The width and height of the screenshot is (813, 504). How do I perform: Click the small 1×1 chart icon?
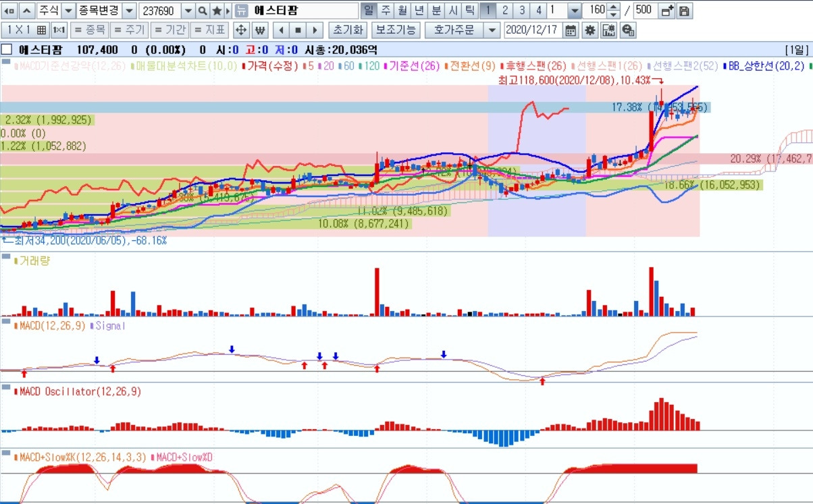click(59, 30)
